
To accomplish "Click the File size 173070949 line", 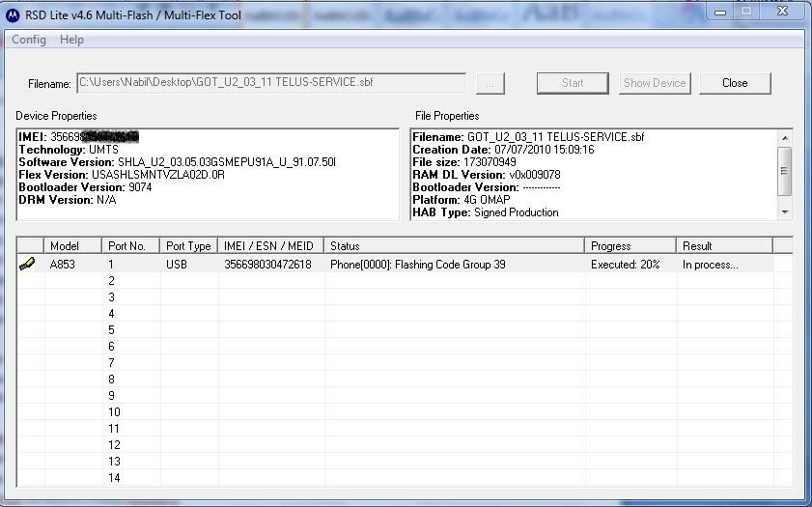I will 464,162.
